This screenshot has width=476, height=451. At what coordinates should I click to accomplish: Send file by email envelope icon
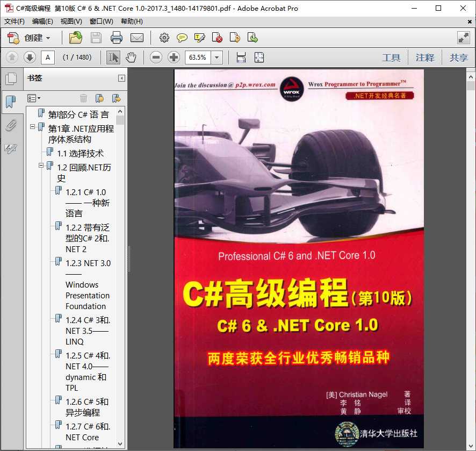(x=137, y=38)
